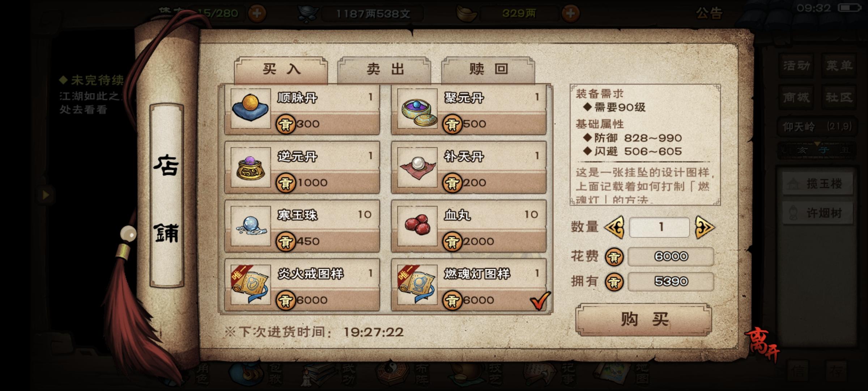The image size is (868, 391).
Task: Pick the 补天丹 pearl icon
Action: [x=417, y=167]
